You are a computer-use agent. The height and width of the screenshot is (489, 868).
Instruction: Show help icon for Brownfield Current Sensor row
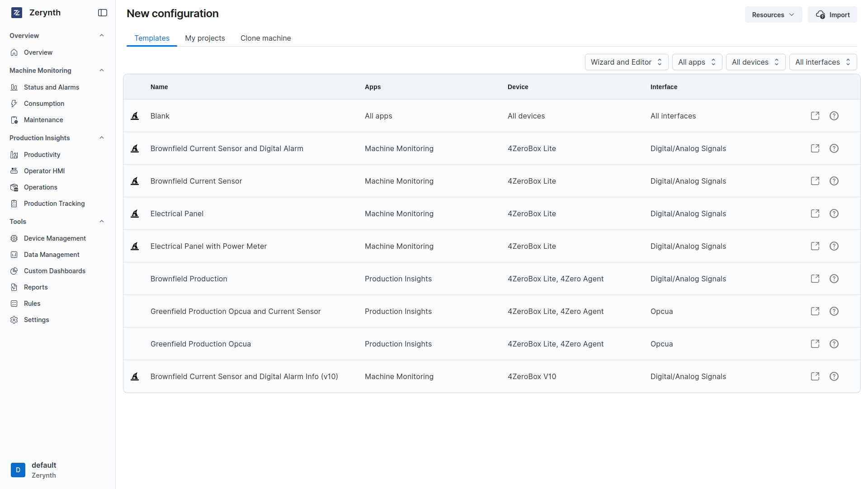(x=834, y=181)
